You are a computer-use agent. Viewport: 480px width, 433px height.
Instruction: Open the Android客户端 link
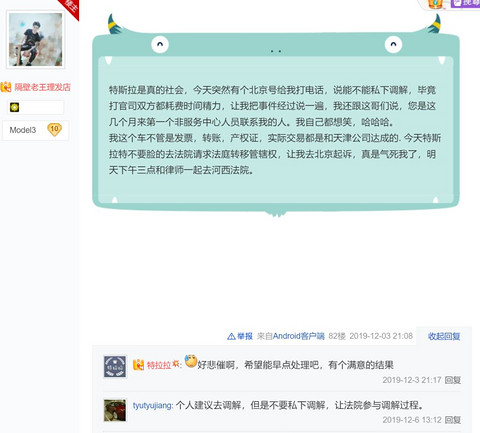click(x=298, y=336)
